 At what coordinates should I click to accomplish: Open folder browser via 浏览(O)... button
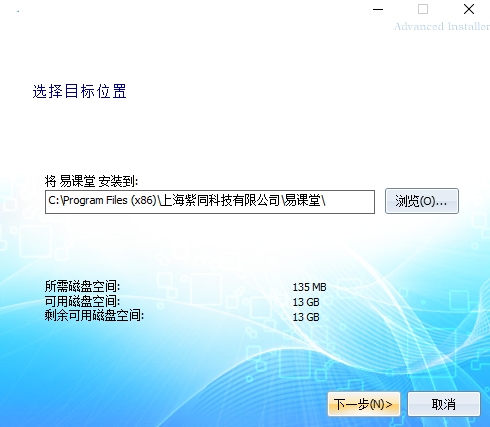[422, 201]
